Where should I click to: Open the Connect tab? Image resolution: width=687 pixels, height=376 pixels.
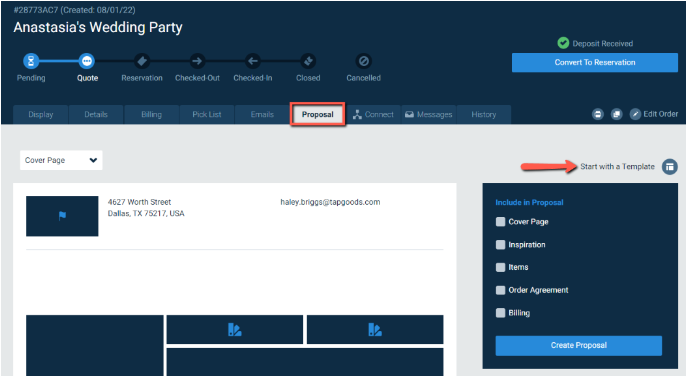point(373,114)
